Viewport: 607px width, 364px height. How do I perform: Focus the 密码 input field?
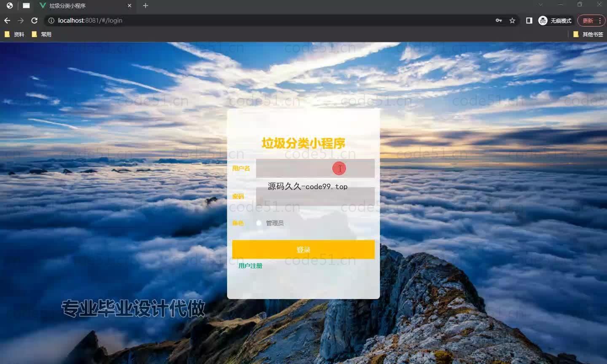315,196
